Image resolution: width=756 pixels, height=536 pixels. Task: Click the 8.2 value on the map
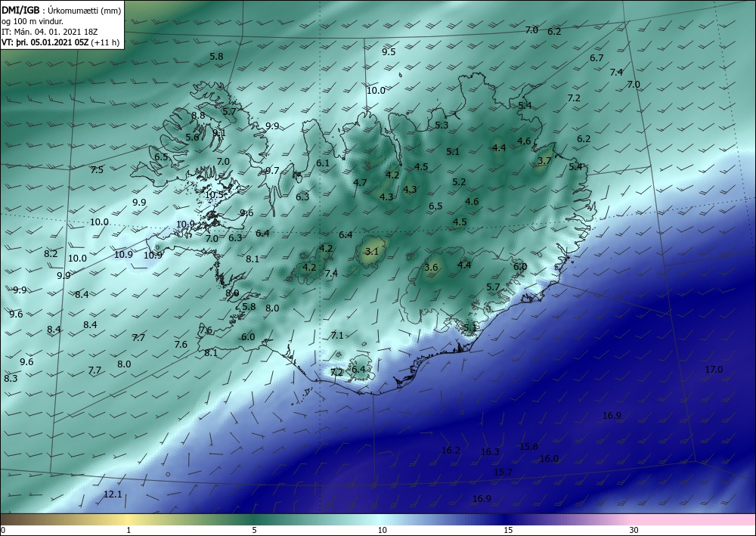click(x=51, y=254)
